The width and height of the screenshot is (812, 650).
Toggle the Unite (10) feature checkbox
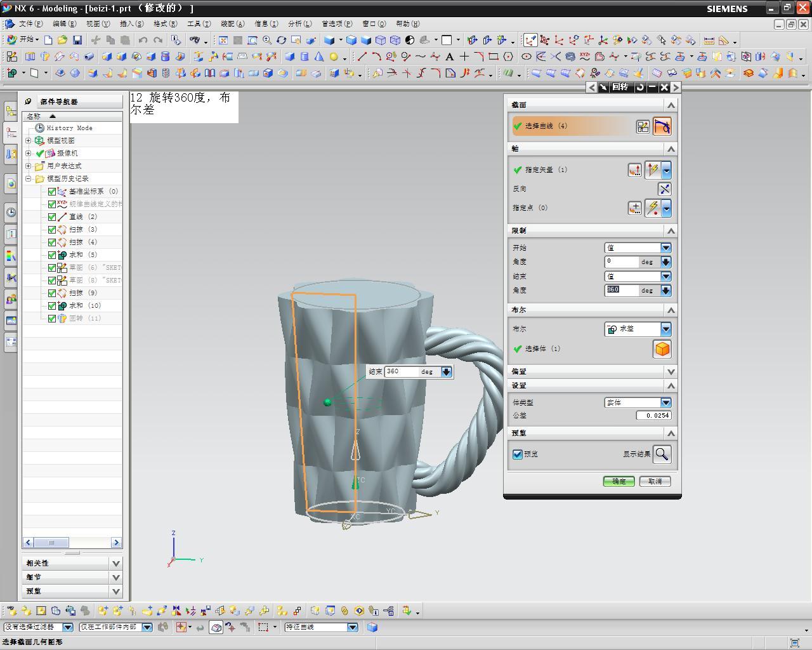tap(52, 305)
